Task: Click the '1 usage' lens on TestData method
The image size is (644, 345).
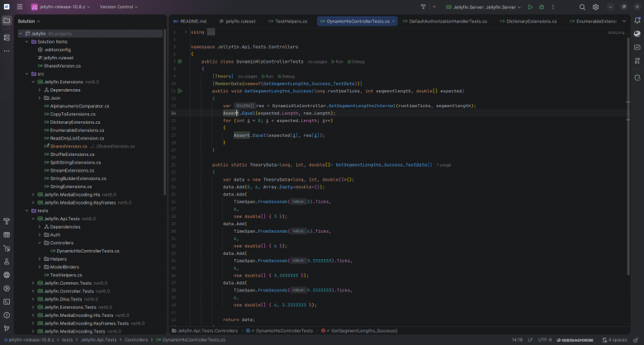Action: tap(443, 165)
